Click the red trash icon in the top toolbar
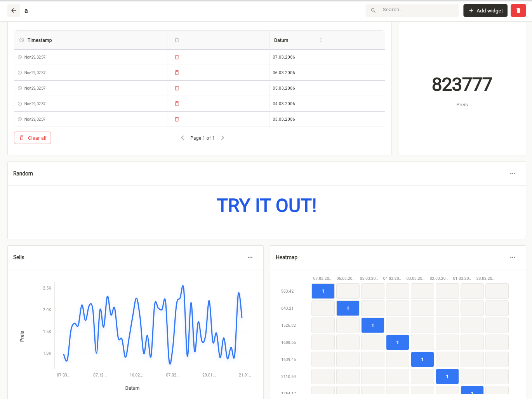 coord(518,10)
